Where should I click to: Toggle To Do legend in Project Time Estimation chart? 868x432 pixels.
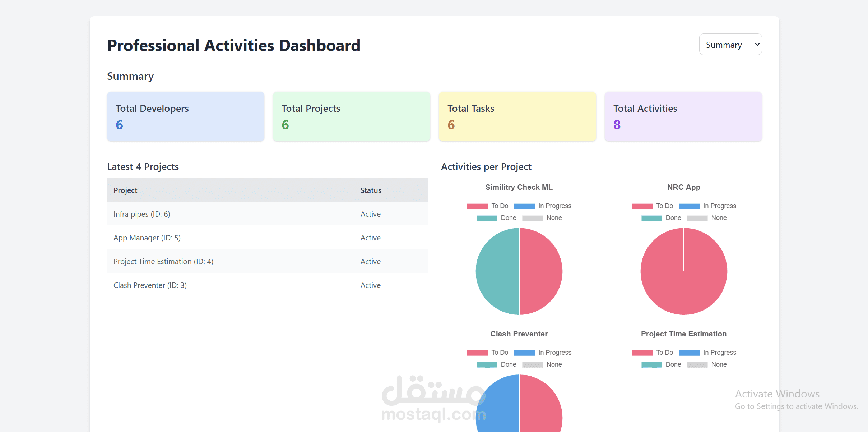(653, 353)
